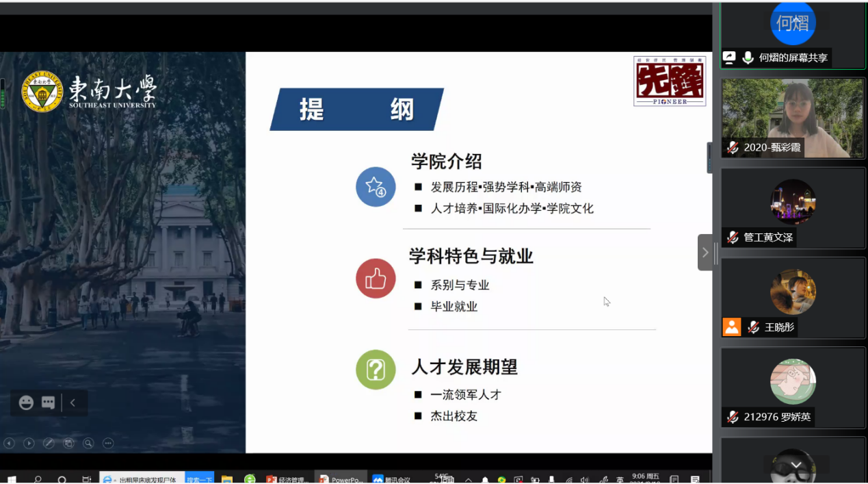Click muted microphone icon beside 管工黄文泽

click(733, 238)
